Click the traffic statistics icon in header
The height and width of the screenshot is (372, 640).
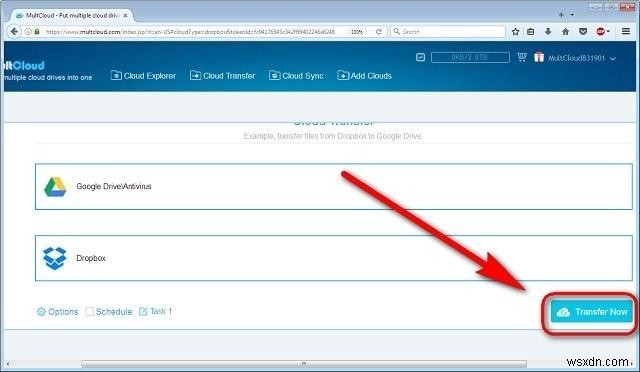coord(420,57)
